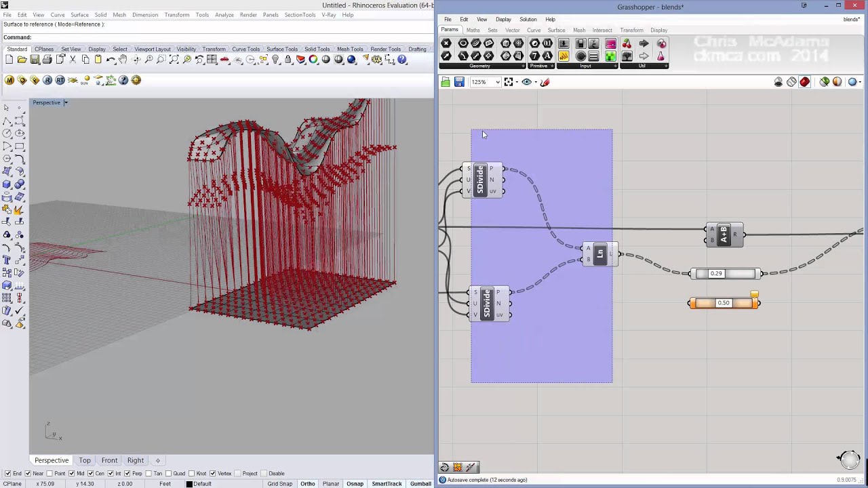Save Grasshopper document with blue floppy icon
Screen dimensions: 868x488
point(459,82)
